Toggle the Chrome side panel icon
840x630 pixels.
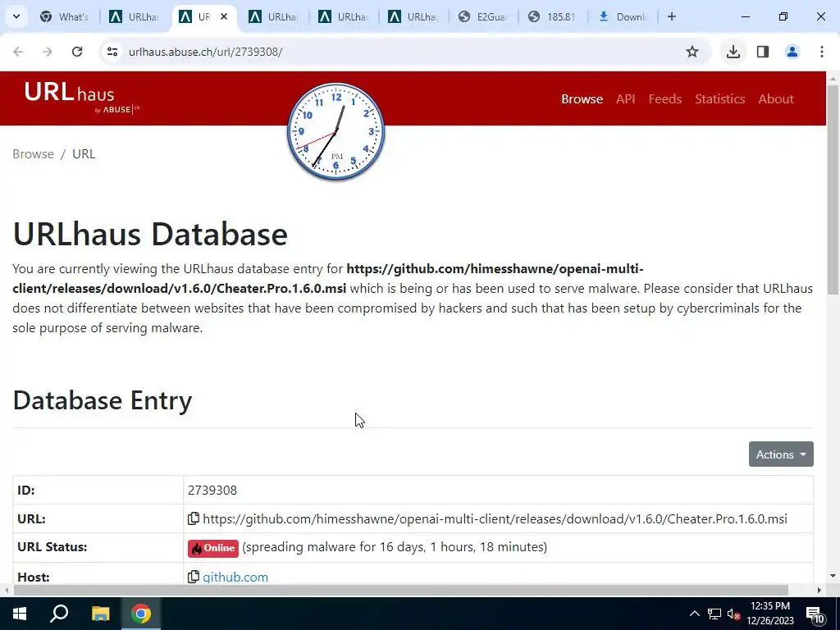tap(763, 52)
